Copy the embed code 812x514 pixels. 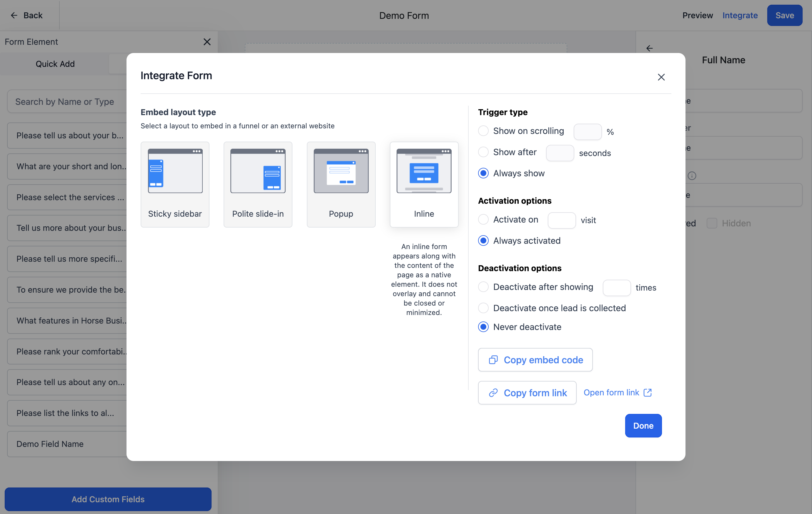click(x=535, y=360)
